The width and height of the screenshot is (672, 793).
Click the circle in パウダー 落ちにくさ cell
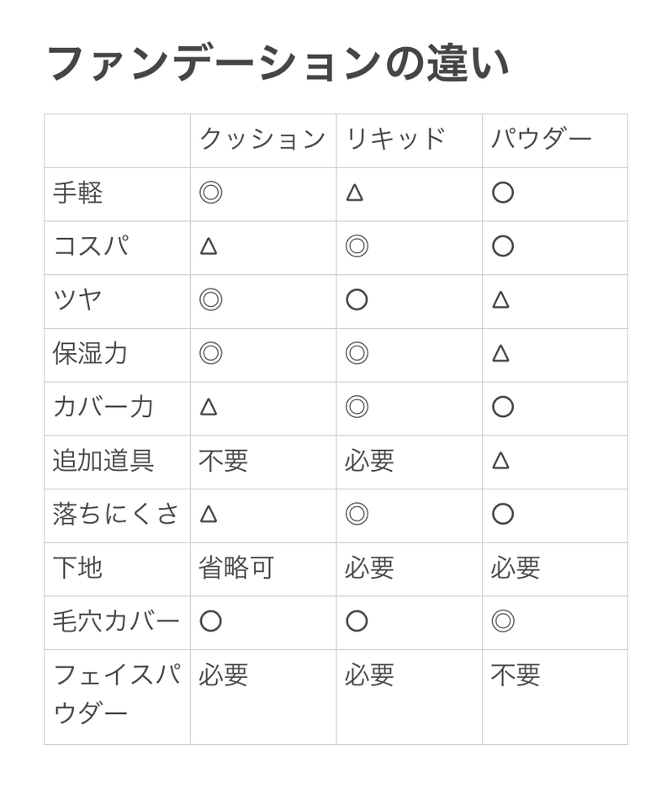pos(502,514)
